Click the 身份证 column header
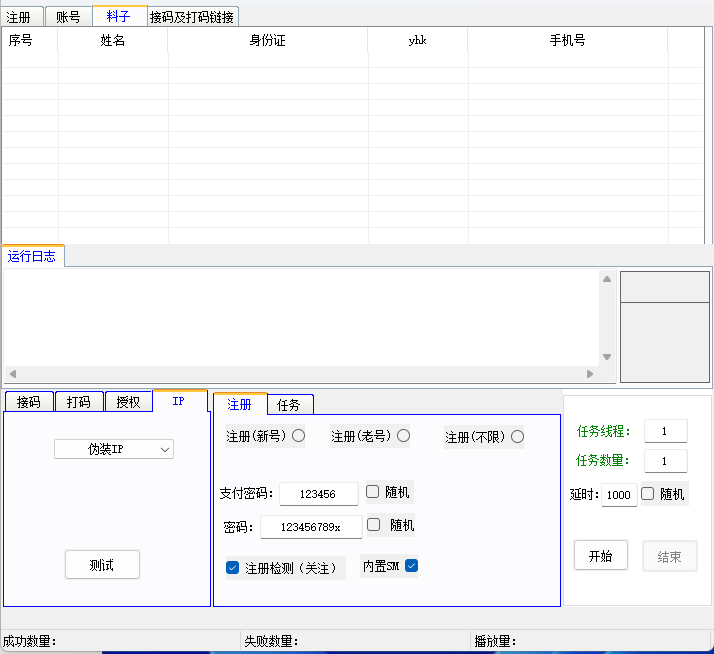Image resolution: width=714 pixels, height=654 pixels. [x=267, y=41]
